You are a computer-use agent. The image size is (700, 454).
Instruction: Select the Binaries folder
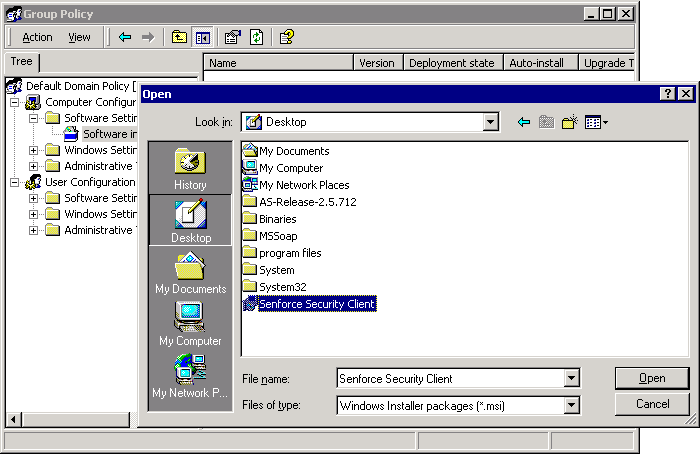pyautogui.click(x=270, y=219)
